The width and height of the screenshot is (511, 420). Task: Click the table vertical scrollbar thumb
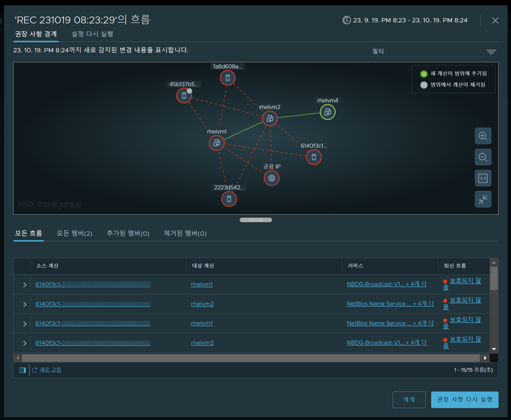pos(494,278)
